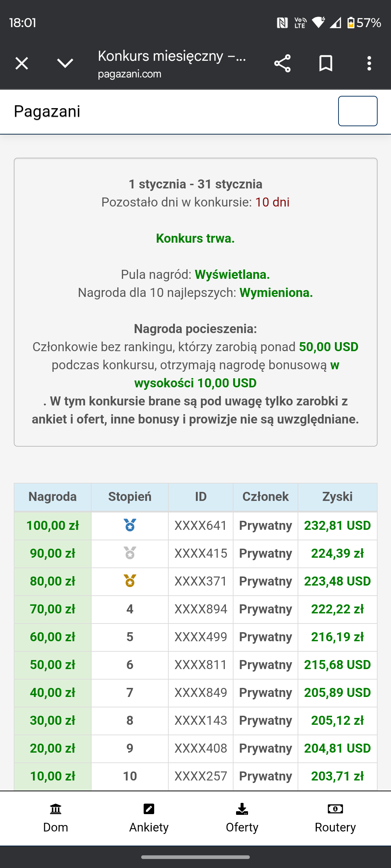The image size is (391, 868).
Task: Expand the downward chevron next to page title
Action: click(65, 64)
